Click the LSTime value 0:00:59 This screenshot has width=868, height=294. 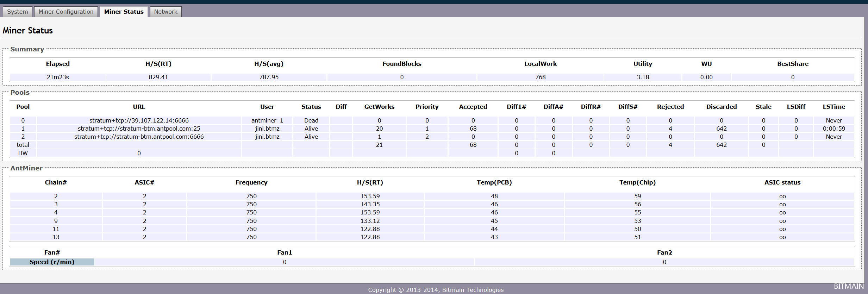tap(833, 129)
